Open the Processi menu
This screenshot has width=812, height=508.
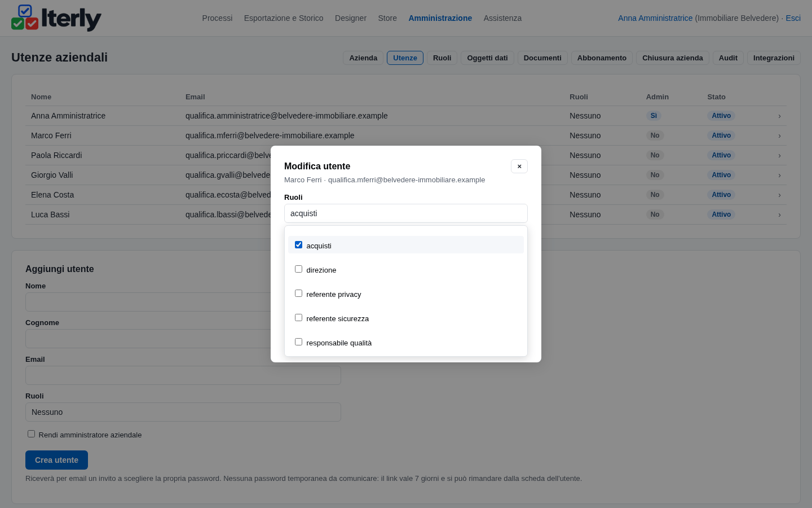tap(217, 18)
